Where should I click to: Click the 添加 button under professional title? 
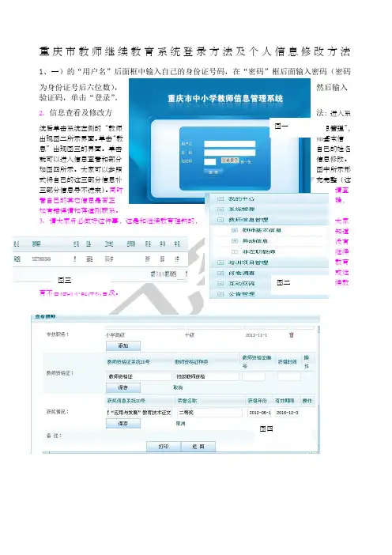123,345
